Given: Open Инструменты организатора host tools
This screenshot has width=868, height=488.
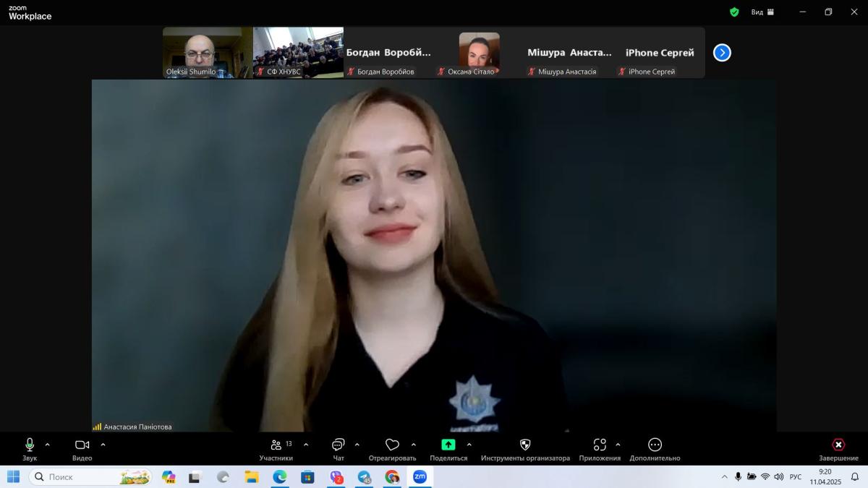Looking at the screenshot, I should point(525,445).
